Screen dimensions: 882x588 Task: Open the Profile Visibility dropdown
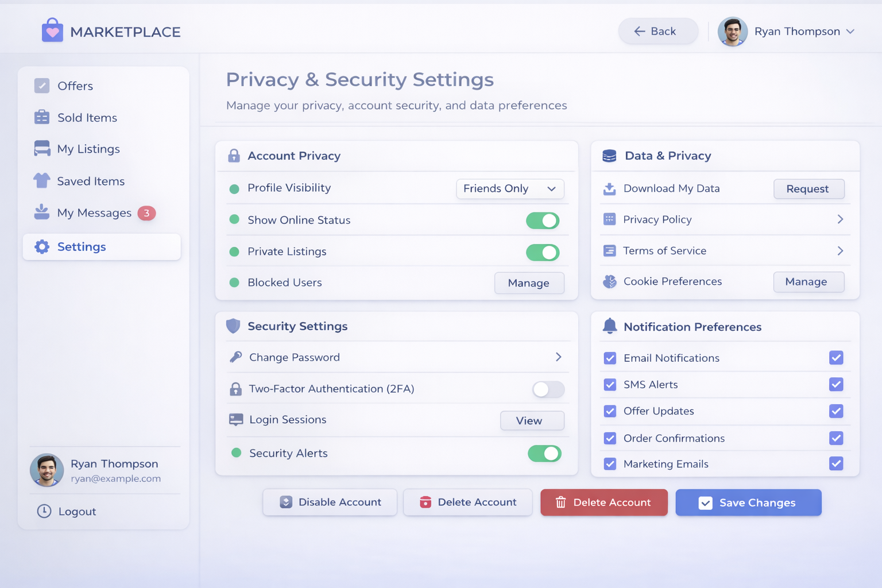[x=510, y=189]
